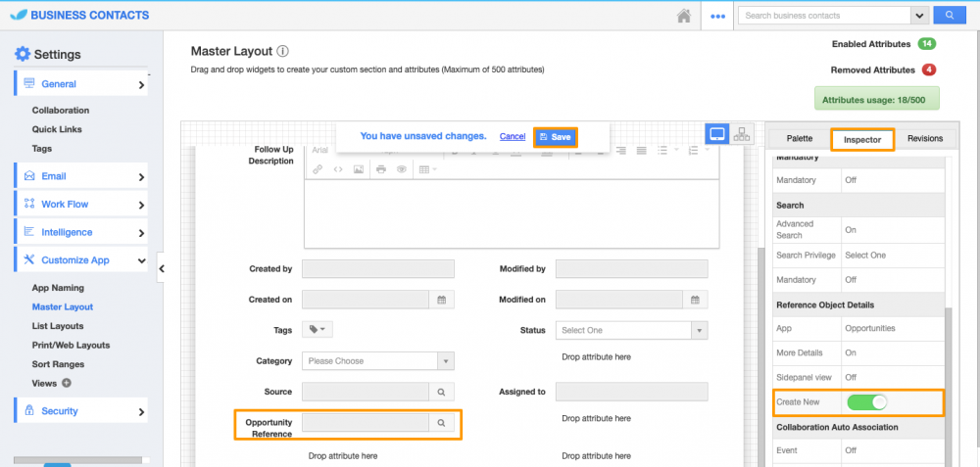The width and height of the screenshot is (980, 467).
Task: Expand the search options dropdown arrow
Action: [x=919, y=16]
